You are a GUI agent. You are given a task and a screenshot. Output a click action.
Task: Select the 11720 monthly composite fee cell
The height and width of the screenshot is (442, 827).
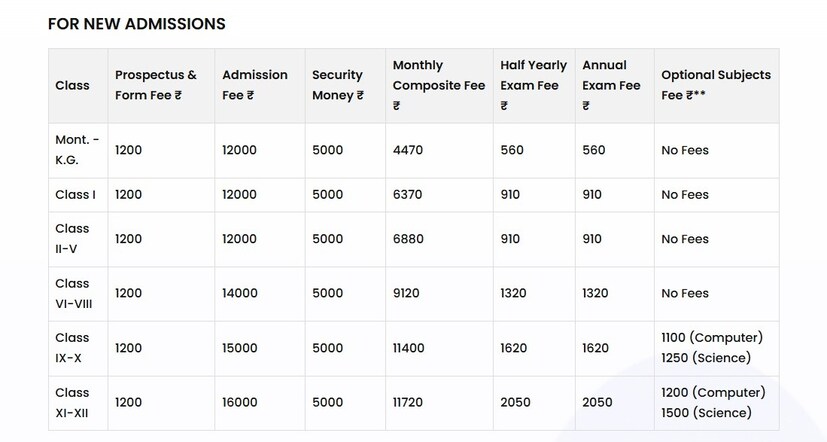click(x=410, y=403)
